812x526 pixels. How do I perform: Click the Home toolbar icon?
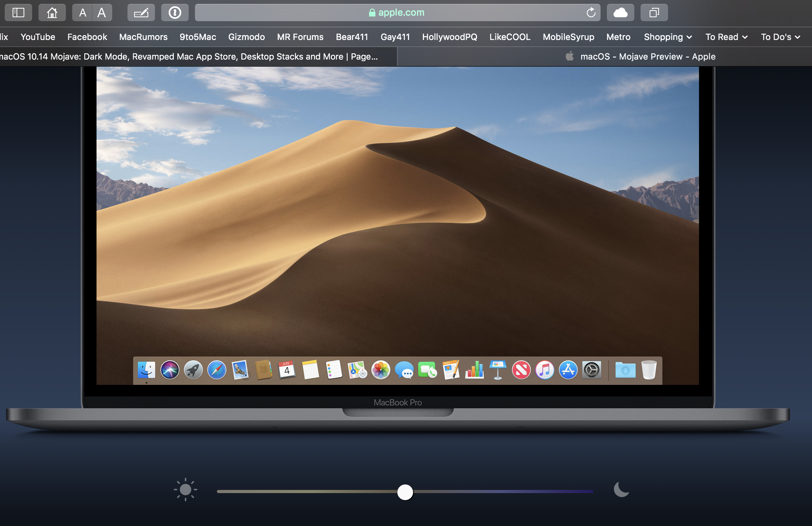[x=52, y=13]
